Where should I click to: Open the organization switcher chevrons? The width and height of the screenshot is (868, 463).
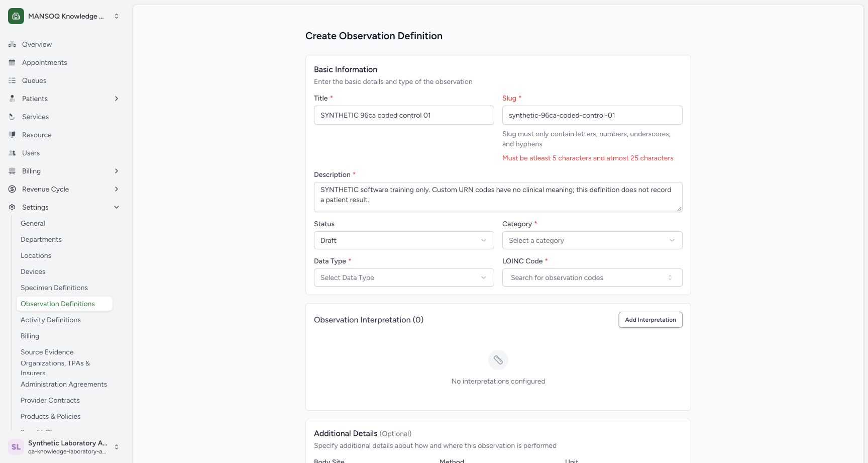(117, 16)
